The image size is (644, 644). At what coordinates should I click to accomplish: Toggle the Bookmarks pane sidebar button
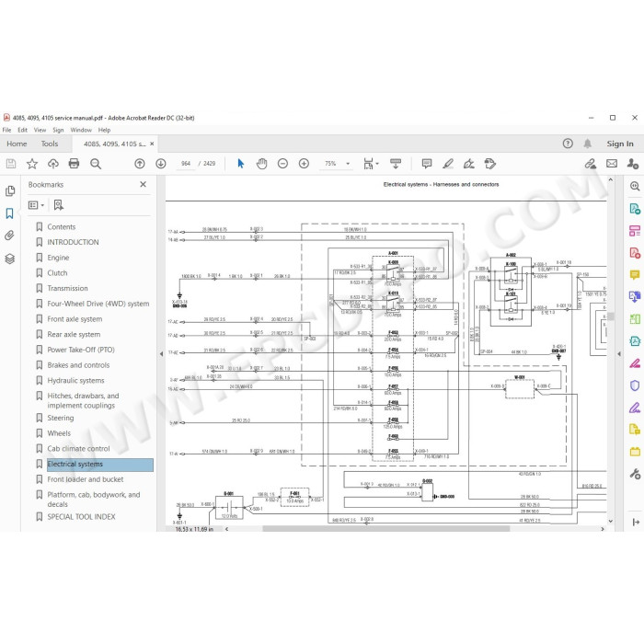click(x=9, y=213)
